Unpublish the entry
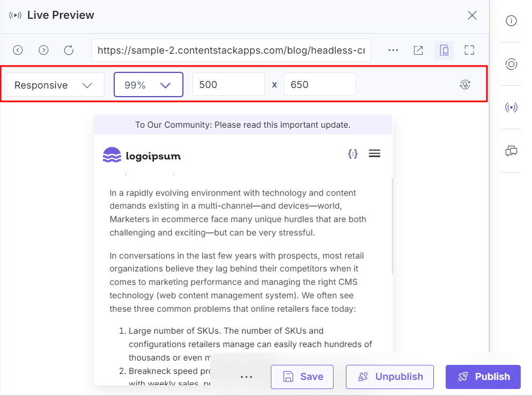This screenshot has width=532, height=396. (x=390, y=377)
